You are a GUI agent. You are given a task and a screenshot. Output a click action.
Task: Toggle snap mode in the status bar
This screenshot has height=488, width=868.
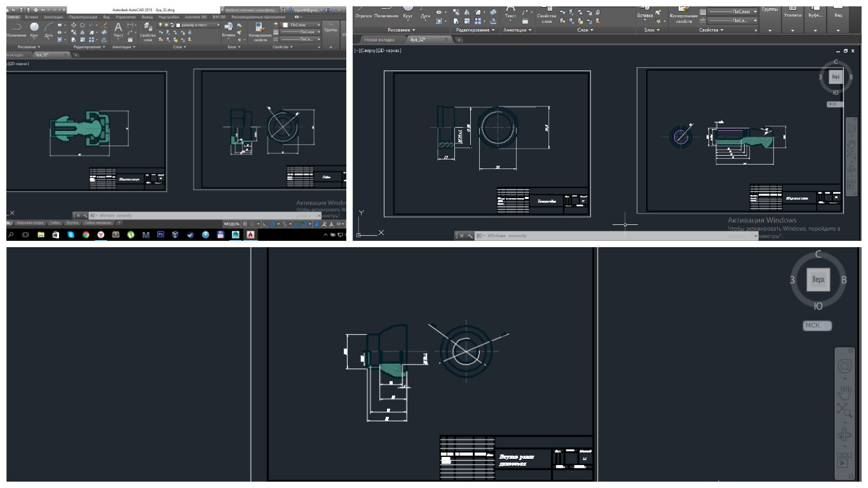252,224
